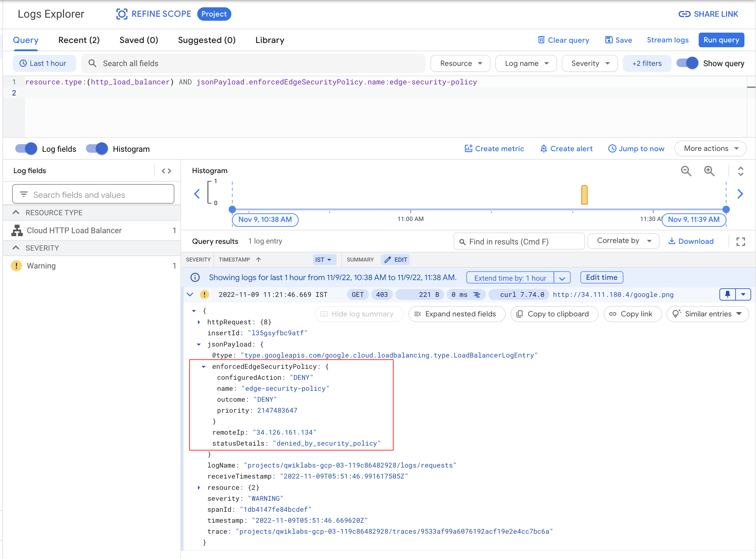Toggle Show query on/off
This screenshot has width=756, height=559.
point(687,63)
